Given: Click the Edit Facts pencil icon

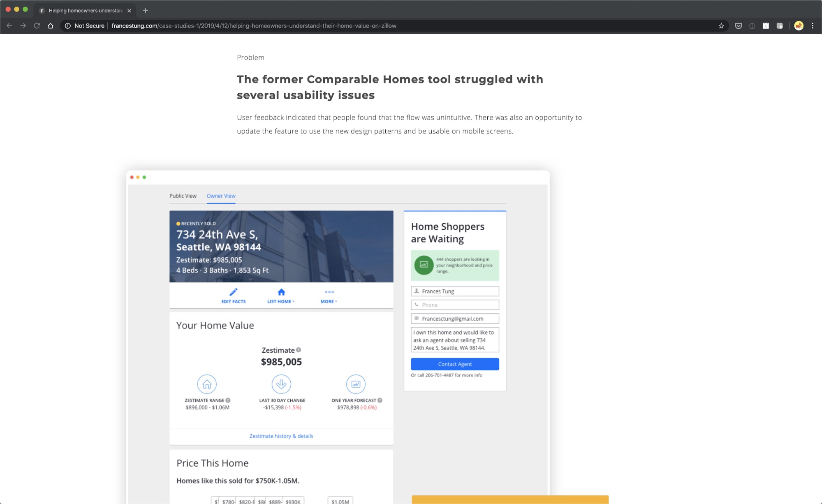Looking at the screenshot, I should tap(232, 291).
